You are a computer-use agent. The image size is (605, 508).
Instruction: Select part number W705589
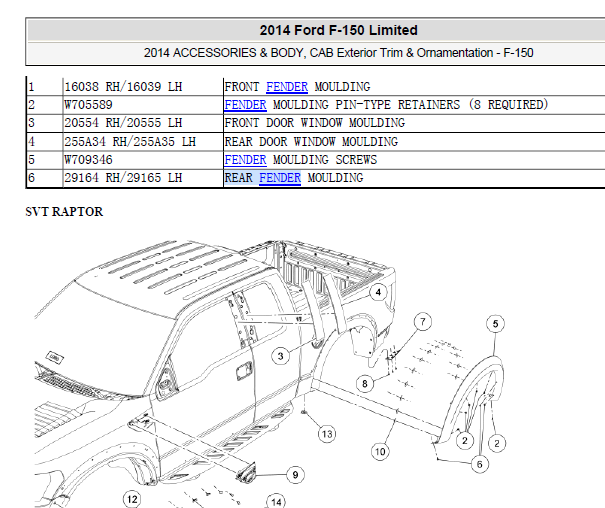pyautogui.click(x=88, y=105)
